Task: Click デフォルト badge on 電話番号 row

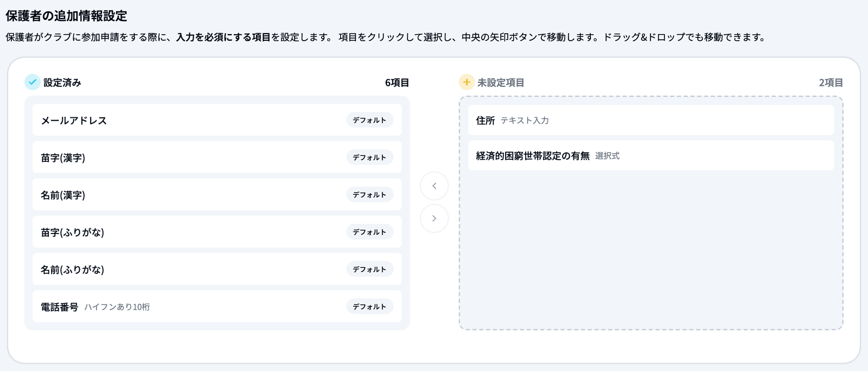Action: click(369, 306)
